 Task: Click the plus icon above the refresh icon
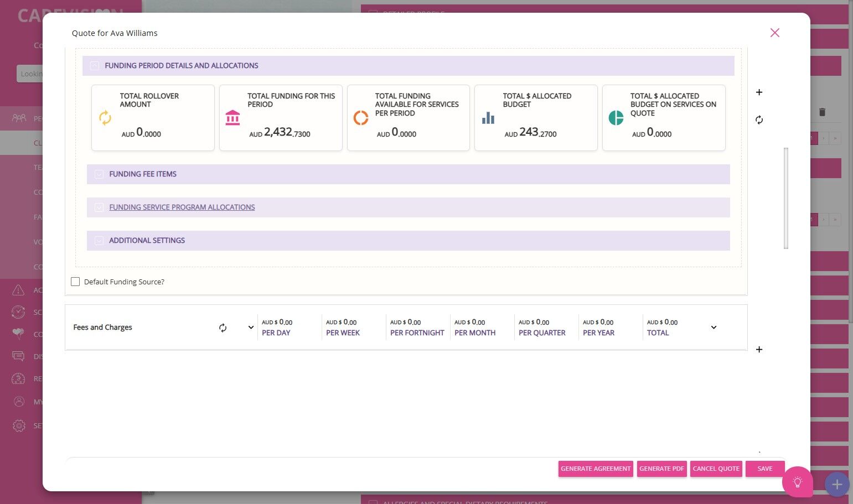(759, 92)
